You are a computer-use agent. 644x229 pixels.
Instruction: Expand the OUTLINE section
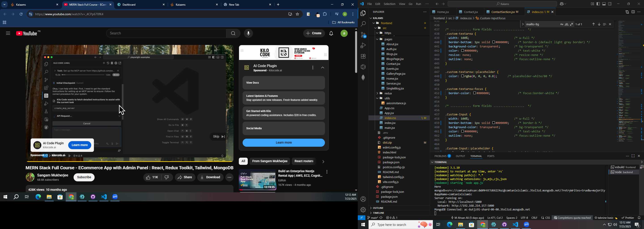[x=378, y=208]
